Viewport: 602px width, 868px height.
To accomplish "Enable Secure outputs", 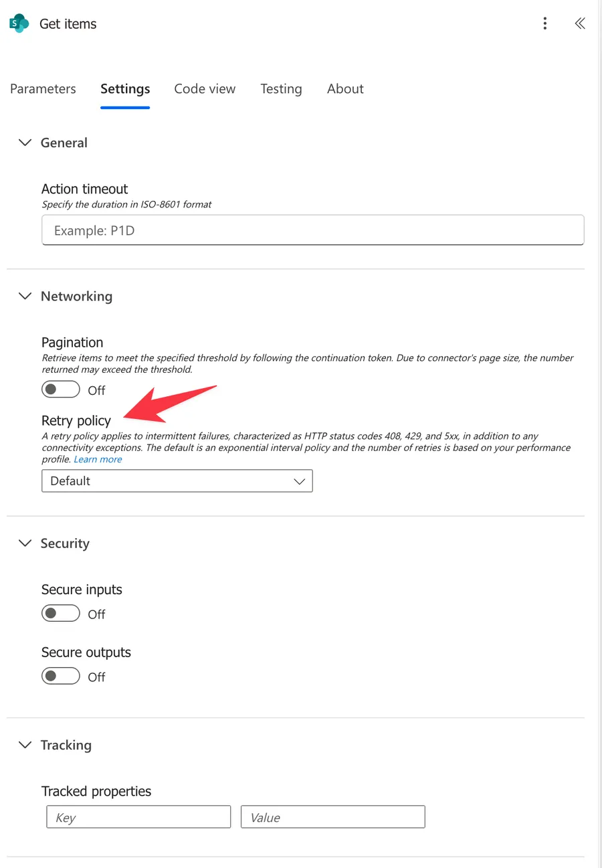I will (x=60, y=676).
